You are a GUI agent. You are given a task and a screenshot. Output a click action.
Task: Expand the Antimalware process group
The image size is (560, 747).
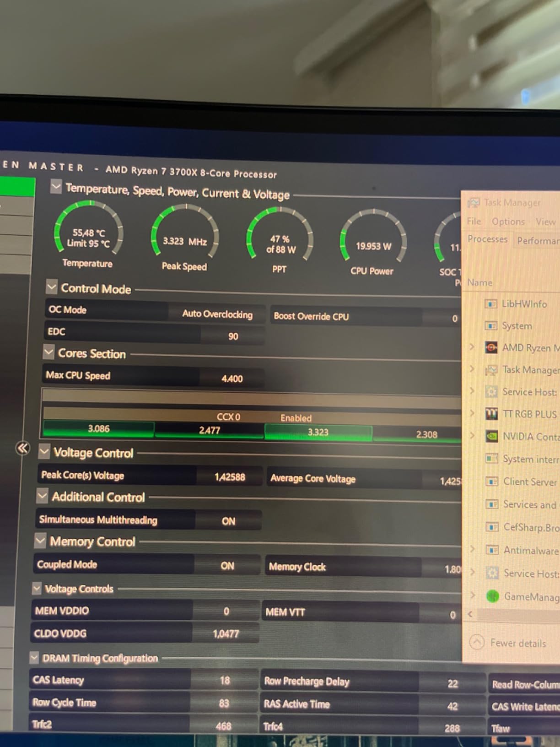pos(473,548)
